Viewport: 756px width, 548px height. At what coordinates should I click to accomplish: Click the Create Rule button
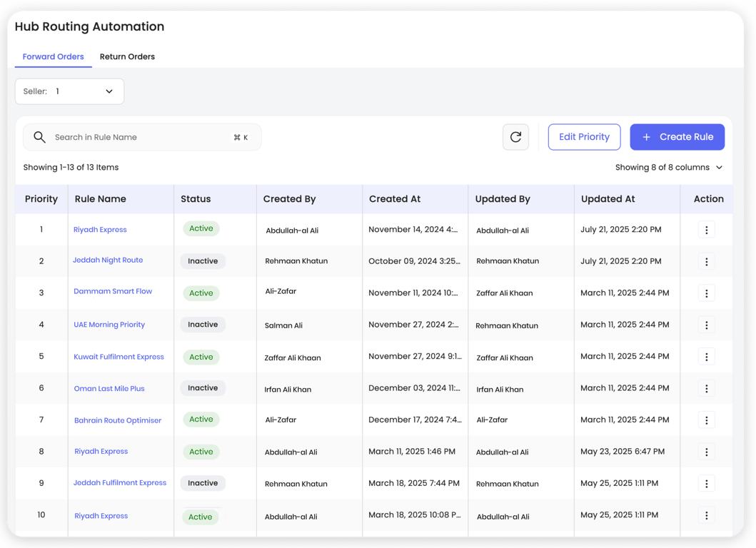(677, 137)
